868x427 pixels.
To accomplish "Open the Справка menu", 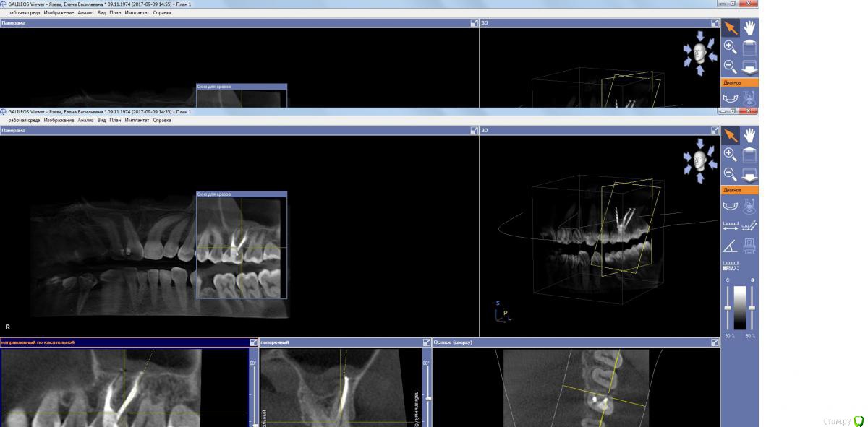I will coord(162,121).
